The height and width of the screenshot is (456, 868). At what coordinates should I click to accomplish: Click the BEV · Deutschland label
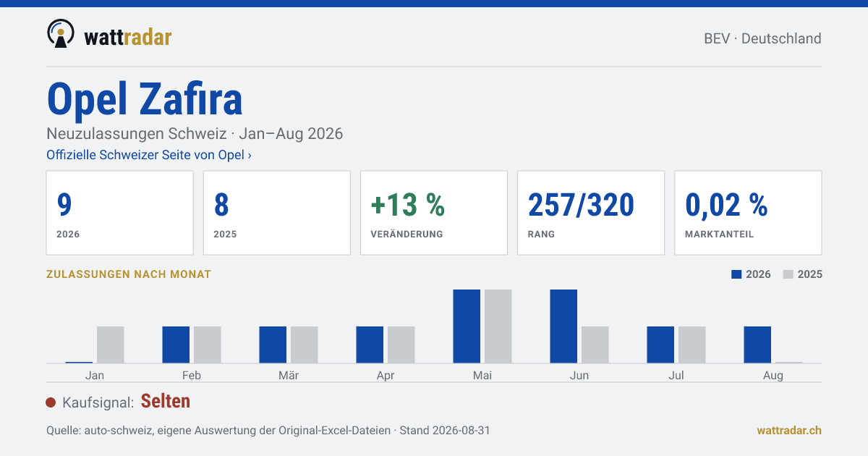pos(762,38)
